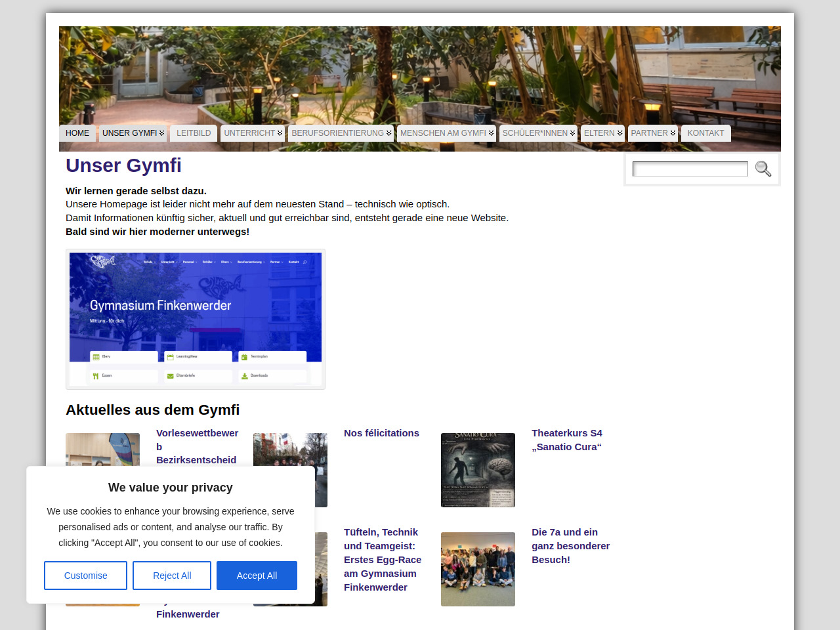Expand the UNSER GYMFI dropdown menu
Viewport: 840px width, 630px height.
point(133,133)
